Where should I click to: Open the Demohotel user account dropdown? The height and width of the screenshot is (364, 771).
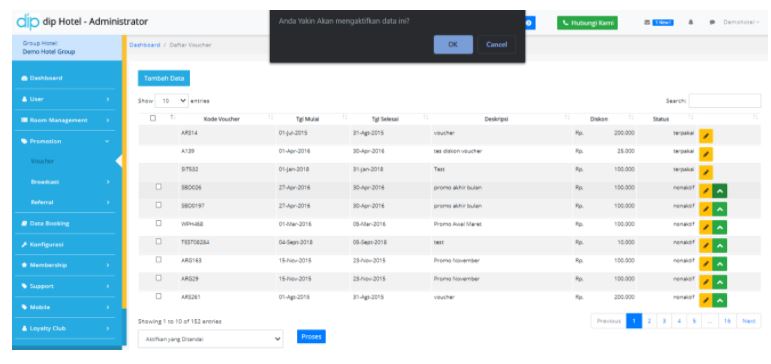741,23
